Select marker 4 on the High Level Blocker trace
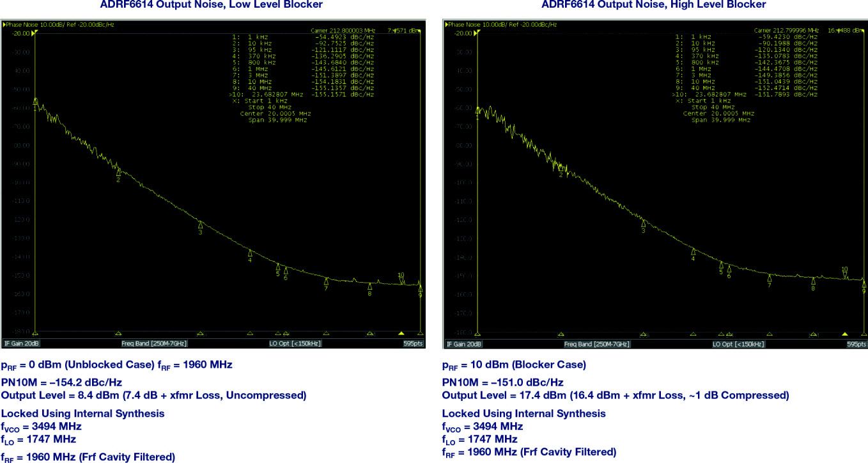The width and height of the screenshot is (868, 463). click(x=693, y=254)
